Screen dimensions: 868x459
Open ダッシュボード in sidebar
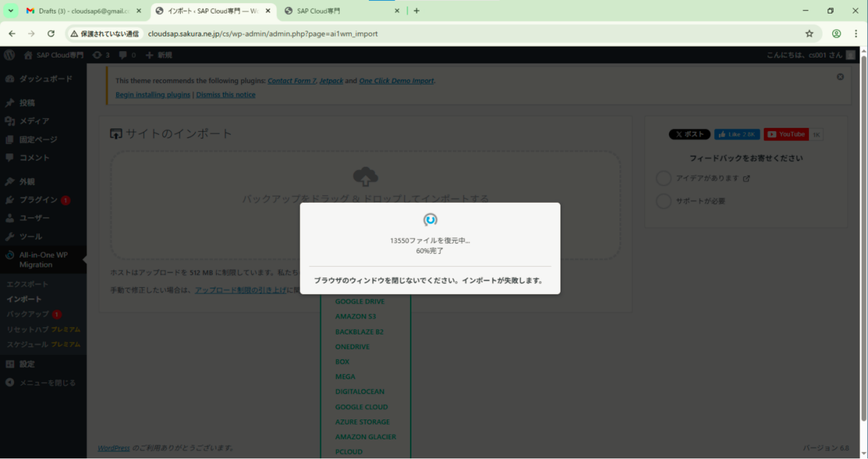43,79
